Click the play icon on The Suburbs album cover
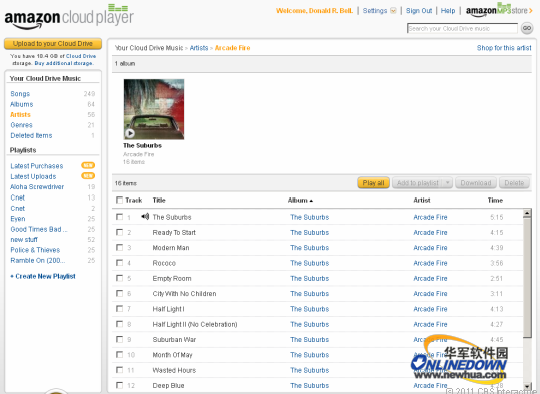Viewport: 540px width, 394px height. click(x=130, y=133)
